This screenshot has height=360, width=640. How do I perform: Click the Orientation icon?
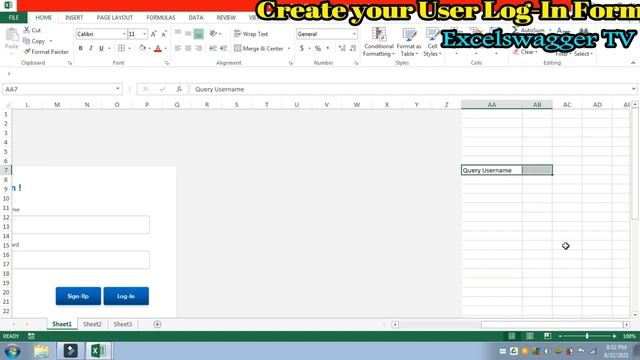[x=213, y=34]
